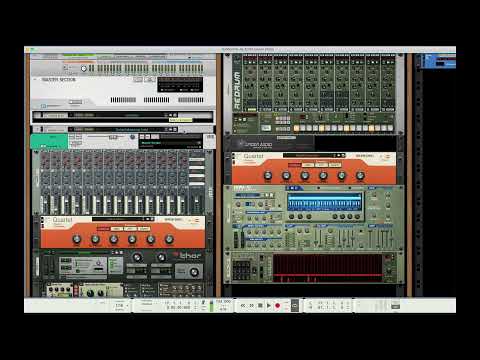The image size is (480, 360).
Task: Toggle Redrum step 5 button
Action: point(322,128)
